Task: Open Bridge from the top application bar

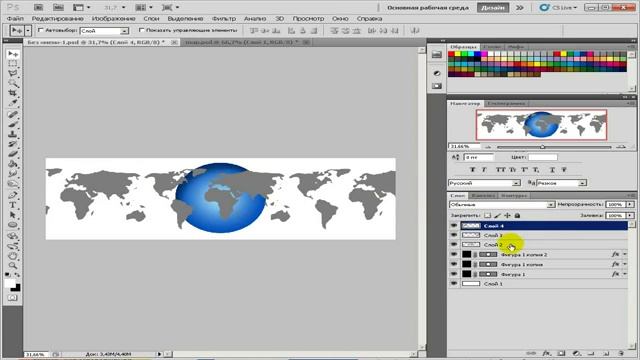Action: click(x=38, y=7)
